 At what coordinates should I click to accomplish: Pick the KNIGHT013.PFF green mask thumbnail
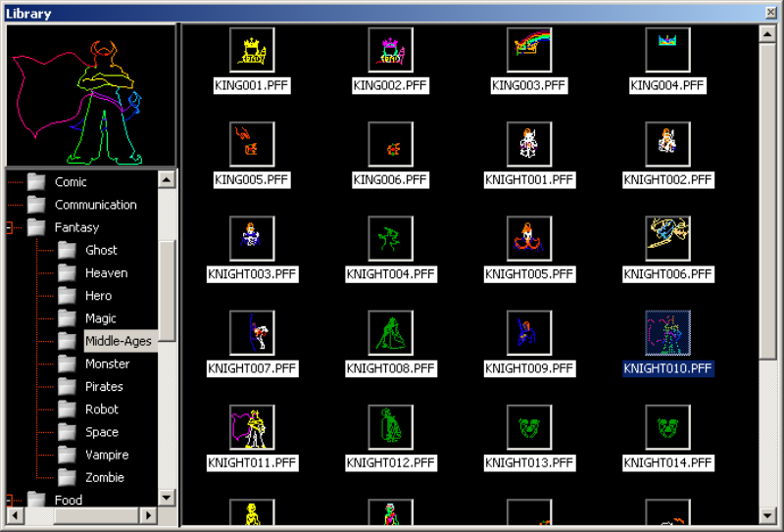tap(529, 427)
